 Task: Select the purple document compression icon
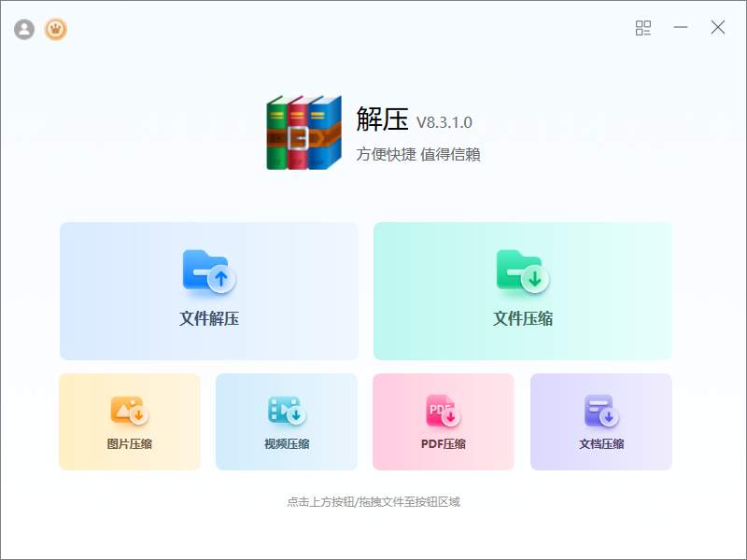coord(601,410)
